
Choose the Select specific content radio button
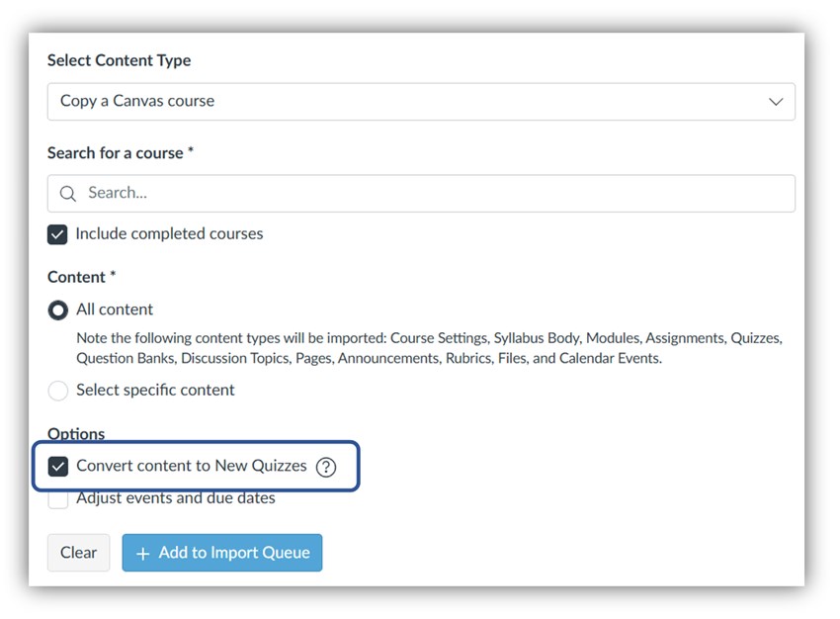click(x=58, y=391)
